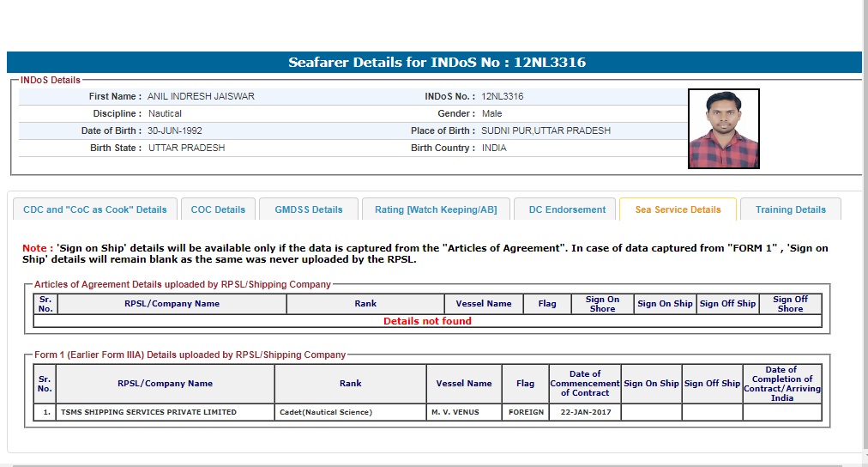Open the GMDSS Details tab

click(309, 209)
